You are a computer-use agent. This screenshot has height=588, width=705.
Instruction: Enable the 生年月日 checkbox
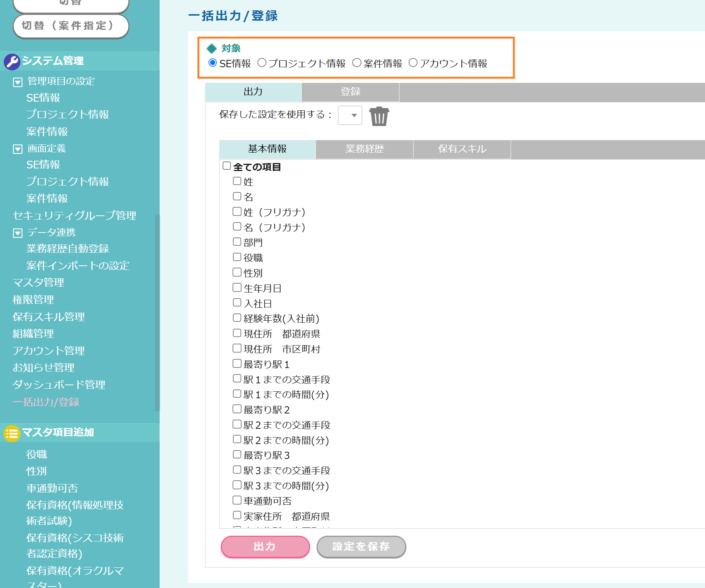coord(237,288)
